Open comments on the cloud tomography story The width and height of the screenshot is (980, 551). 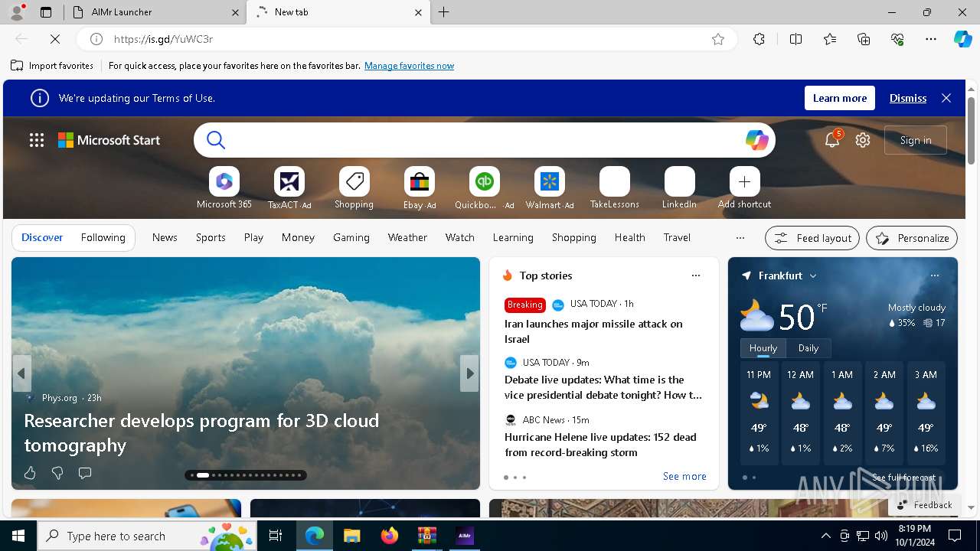pyautogui.click(x=85, y=473)
